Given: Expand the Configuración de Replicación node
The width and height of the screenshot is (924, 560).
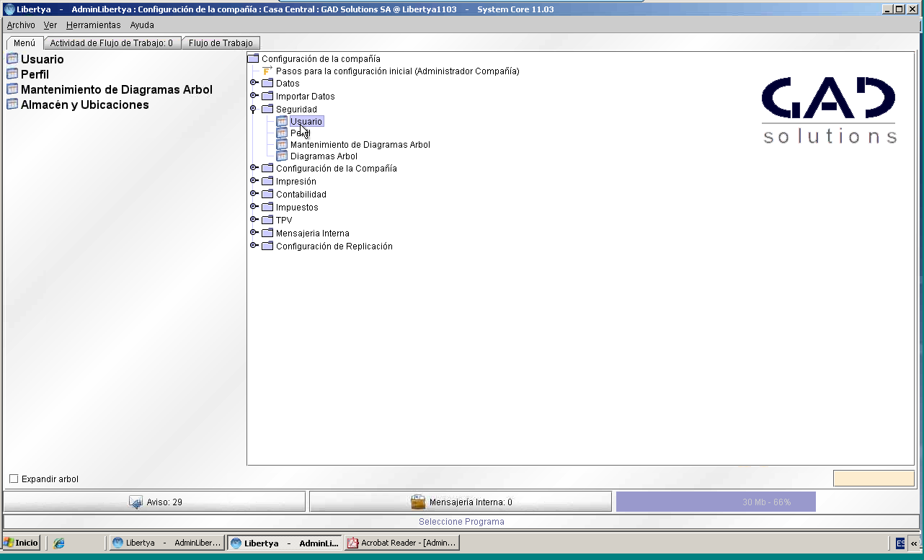Looking at the screenshot, I should [x=254, y=246].
